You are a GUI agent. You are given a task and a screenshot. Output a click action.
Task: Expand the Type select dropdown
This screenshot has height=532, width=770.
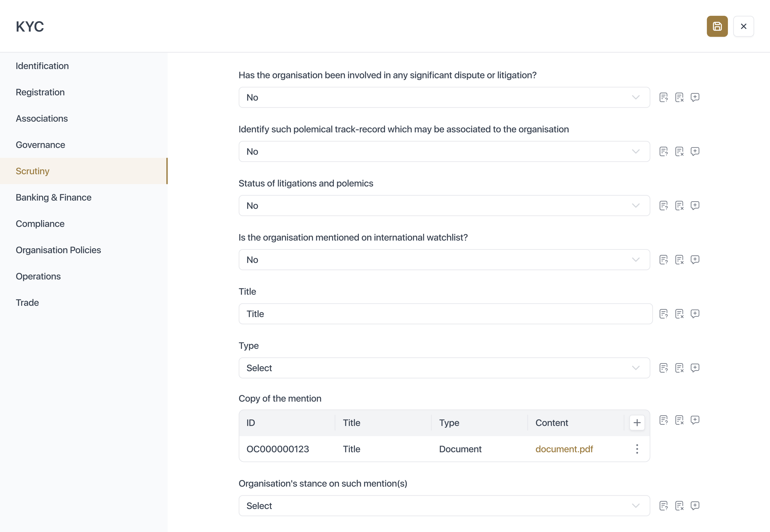(x=444, y=368)
